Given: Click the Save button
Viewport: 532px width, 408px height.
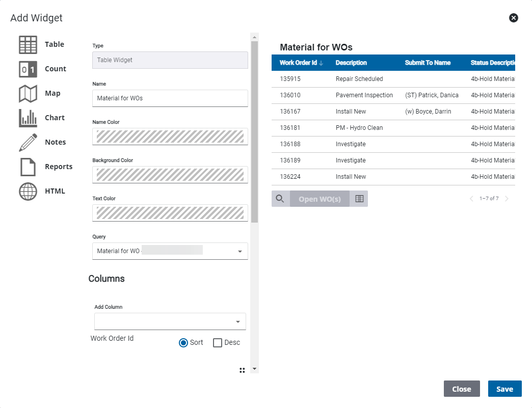Looking at the screenshot, I should coord(504,389).
